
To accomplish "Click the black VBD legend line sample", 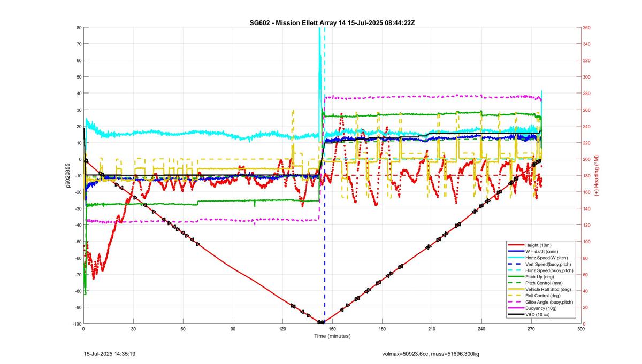I will [516, 314].
